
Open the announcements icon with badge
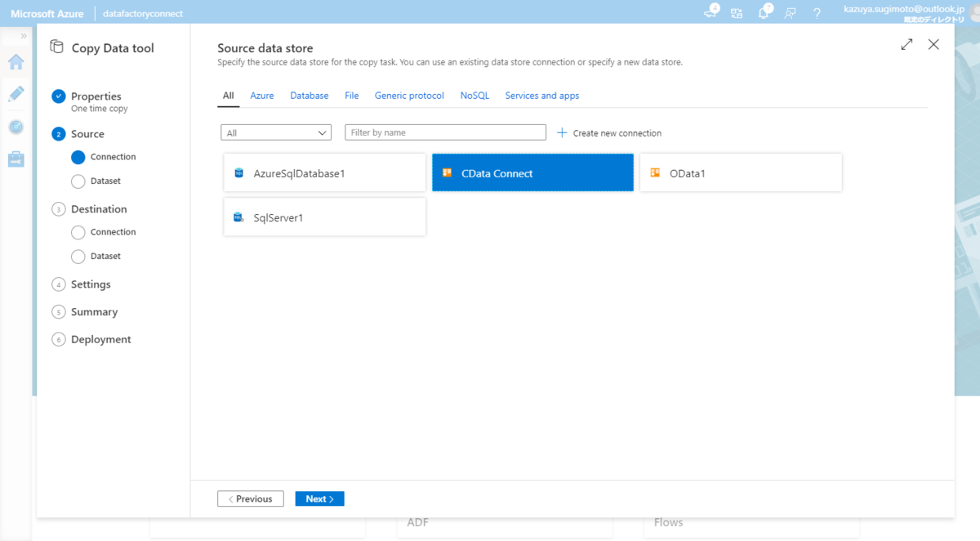pos(710,11)
